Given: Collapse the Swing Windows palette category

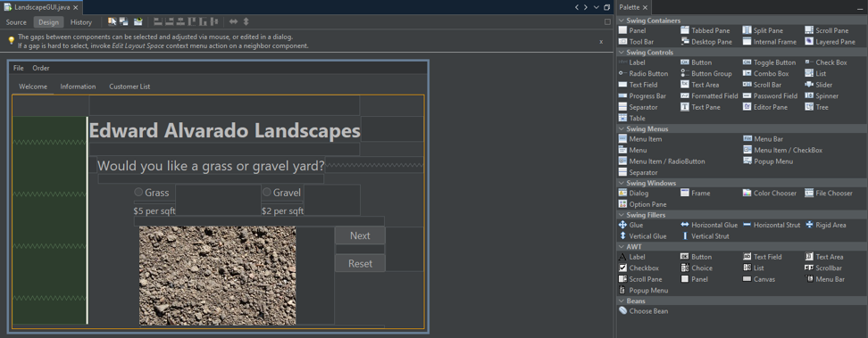Looking at the screenshot, I should 622,183.
